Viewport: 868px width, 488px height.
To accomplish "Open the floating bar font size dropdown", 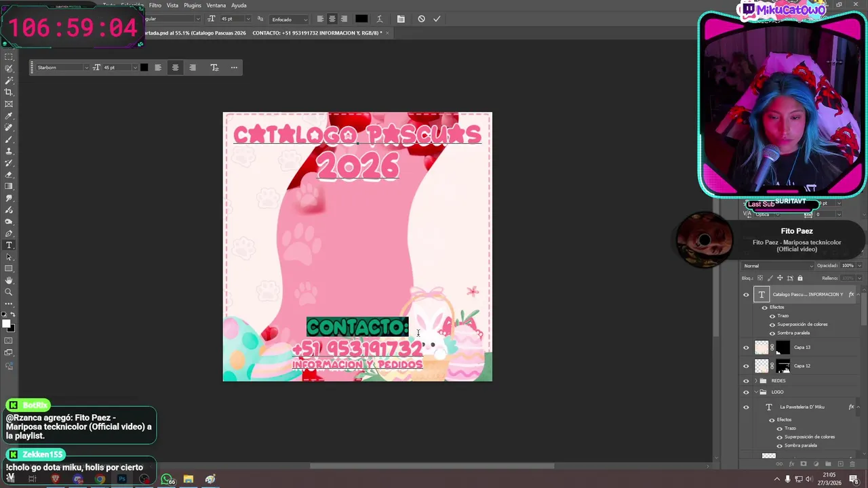I will pyautogui.click(x=135, y=67).
